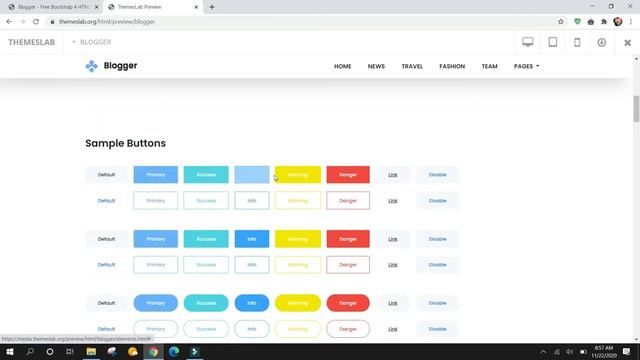Open the Chrome three-dot menu
The height and width of the screenshot is (360, 640).
631,22
